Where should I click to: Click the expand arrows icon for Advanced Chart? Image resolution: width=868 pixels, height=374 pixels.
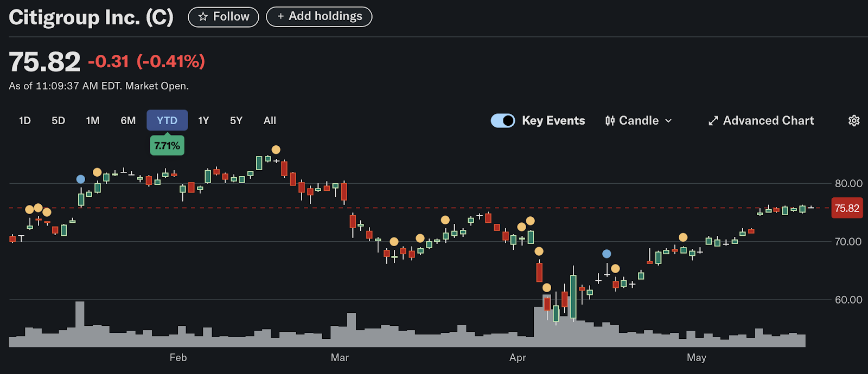click(x=713, y=121)
